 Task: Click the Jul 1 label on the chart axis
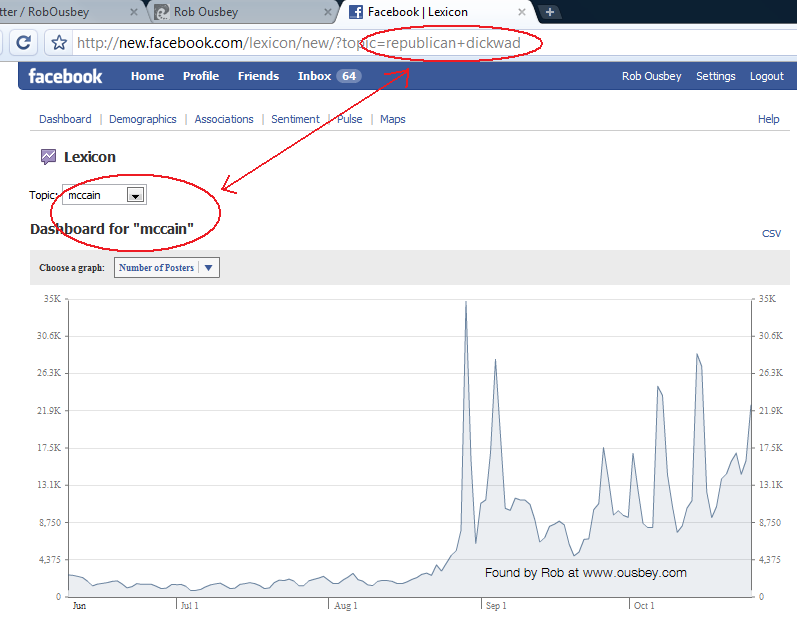[x=189, y=606]
